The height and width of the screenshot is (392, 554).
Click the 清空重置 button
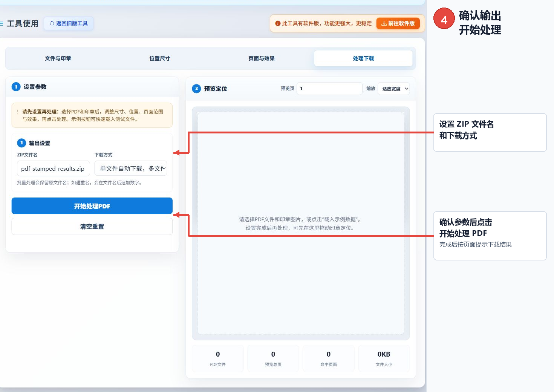point(92,227)
